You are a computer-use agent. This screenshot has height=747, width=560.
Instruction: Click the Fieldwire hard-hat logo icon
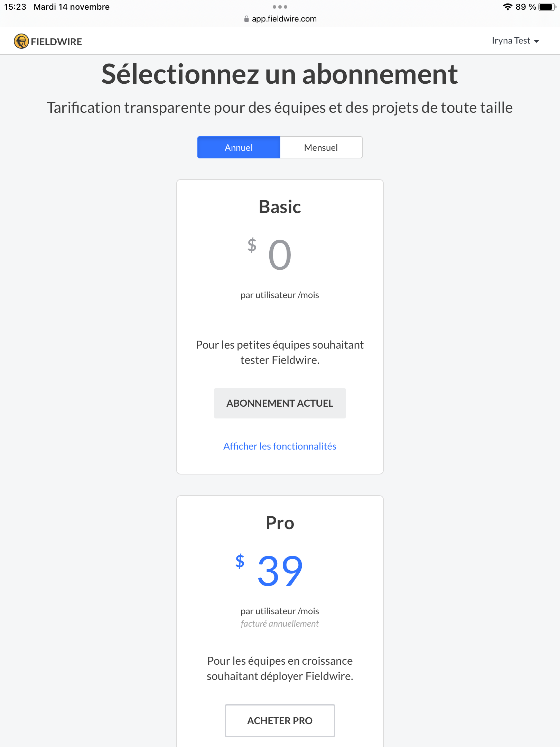21,41
